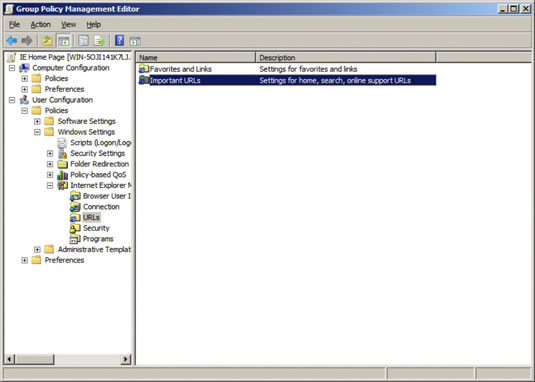The image size is (535, 382).
Task: Click the tree scrollbar right arrow
Action: (126, 359)
